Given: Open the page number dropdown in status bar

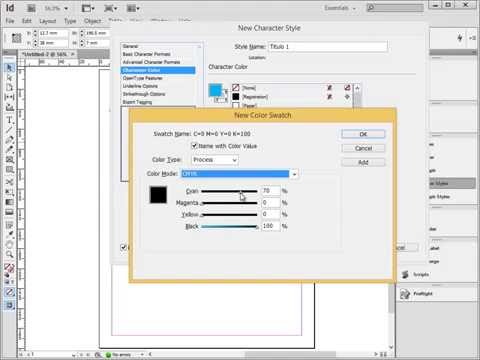Looking at the screenshot, I should (x=74, y=355).
